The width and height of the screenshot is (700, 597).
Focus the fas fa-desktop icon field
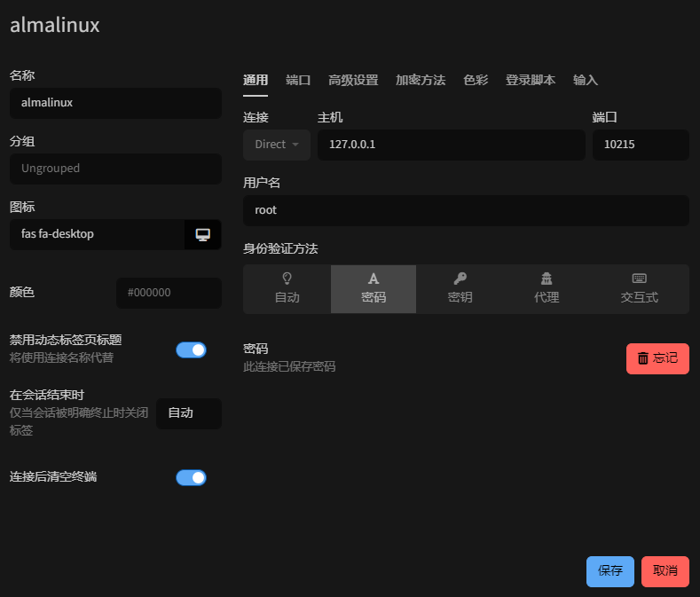98,234
